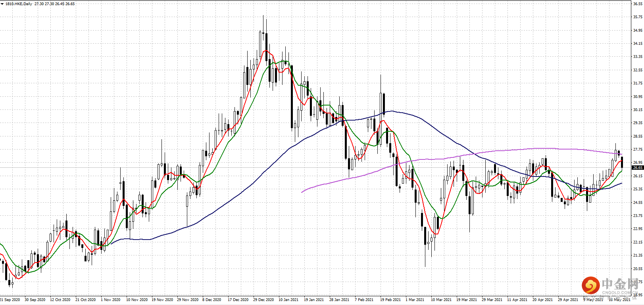Screen dimensions: 644x305
Task: Click the 24.55 price axis label
Action: (x=638, y=203)
